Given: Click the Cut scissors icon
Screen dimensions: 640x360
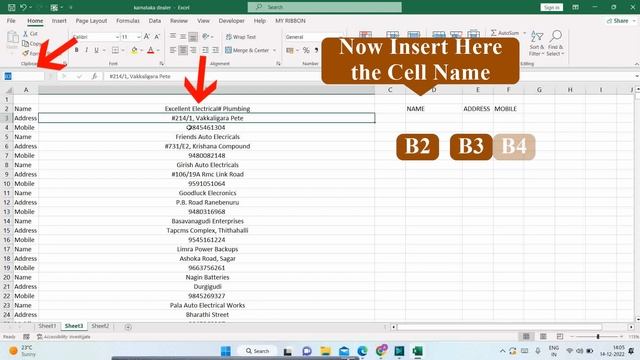Looking at the screenshot, I should (x=26, y=33).
